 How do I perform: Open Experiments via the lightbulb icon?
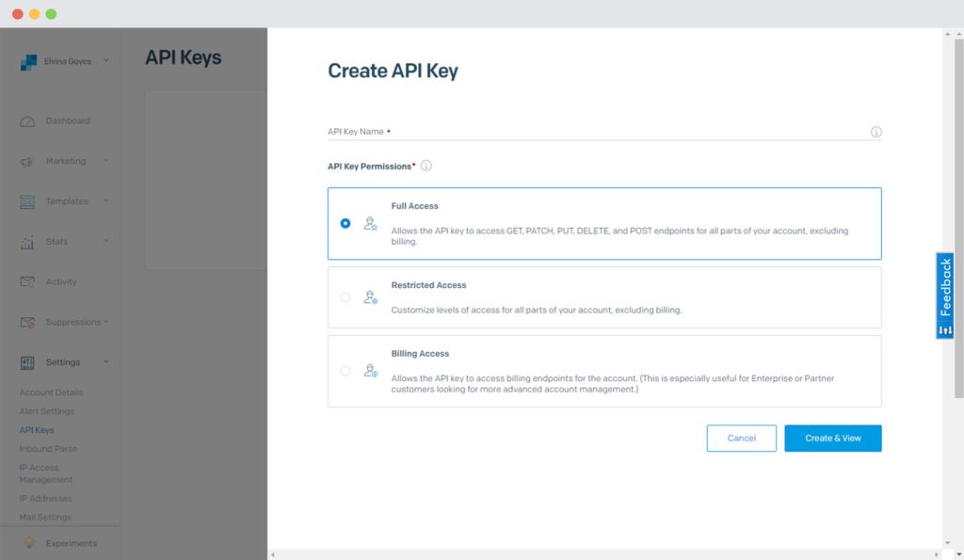[29, 542]
